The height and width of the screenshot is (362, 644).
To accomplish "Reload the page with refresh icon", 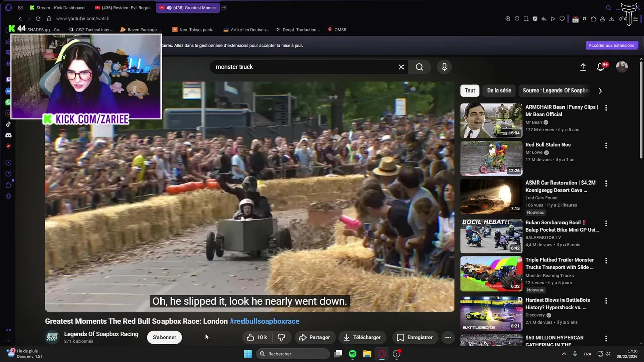I will [x=38, y=18].
